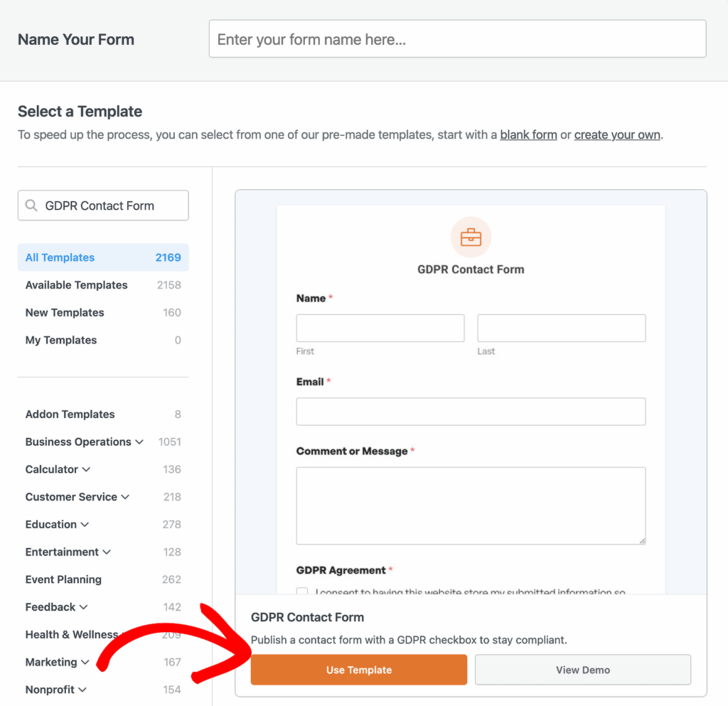Open the create your own link

[x=617, y=134]
